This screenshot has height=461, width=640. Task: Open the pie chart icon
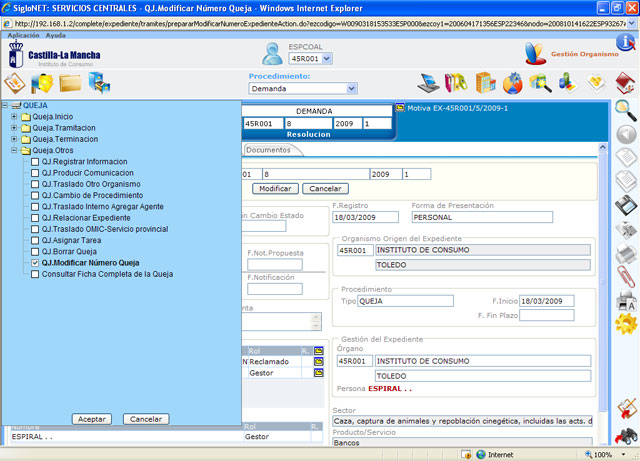[512, 83]
